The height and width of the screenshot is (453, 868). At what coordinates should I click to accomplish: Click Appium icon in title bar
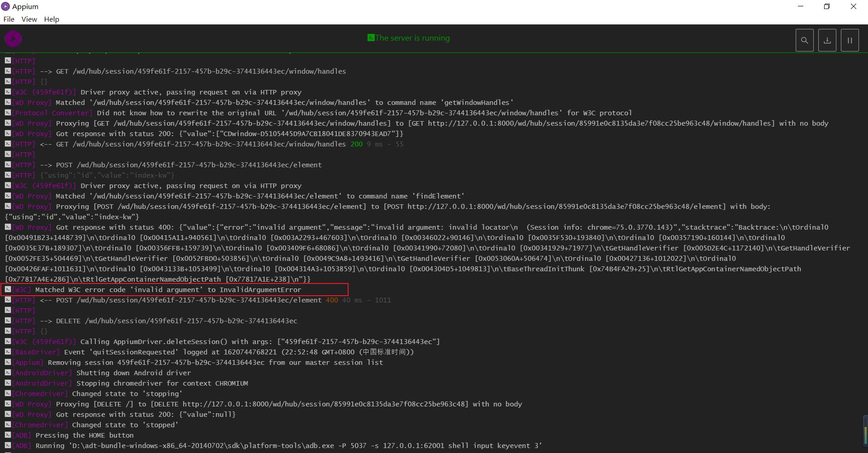[5, 6]
